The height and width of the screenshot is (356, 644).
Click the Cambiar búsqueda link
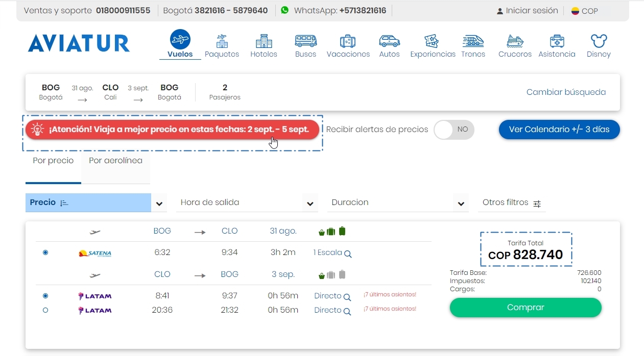[x=566, y=92]
